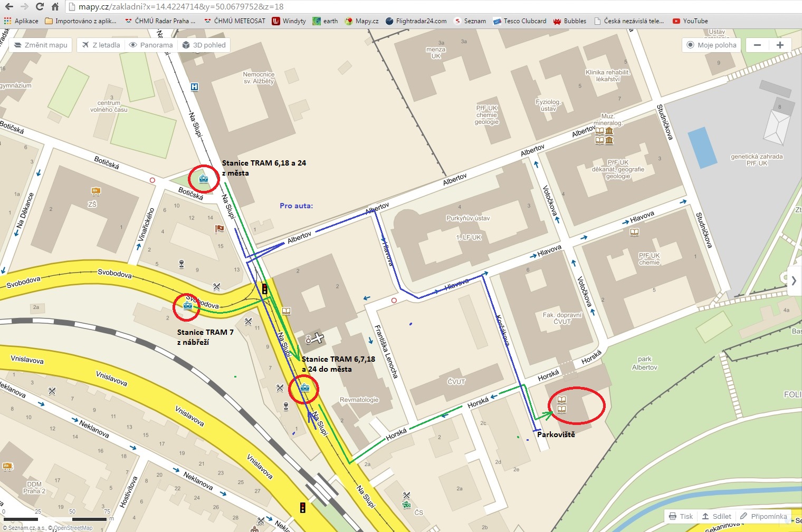Image resolution: width=802 pixels, height=532 pixels.
Task: Open the YouTube bookmark
Action: [x=690, y=21]
